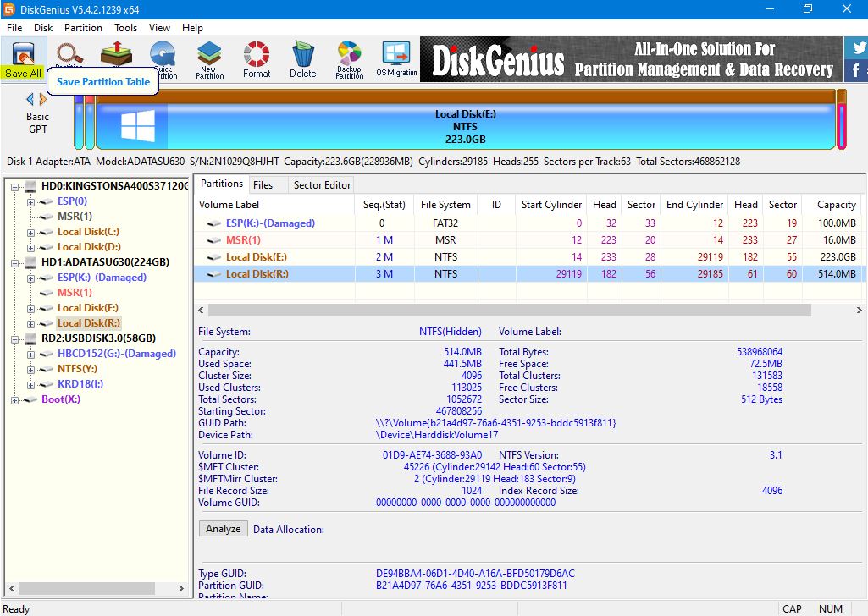
Task: Open the Facebook link icon
Action: (x=856, y=70)
